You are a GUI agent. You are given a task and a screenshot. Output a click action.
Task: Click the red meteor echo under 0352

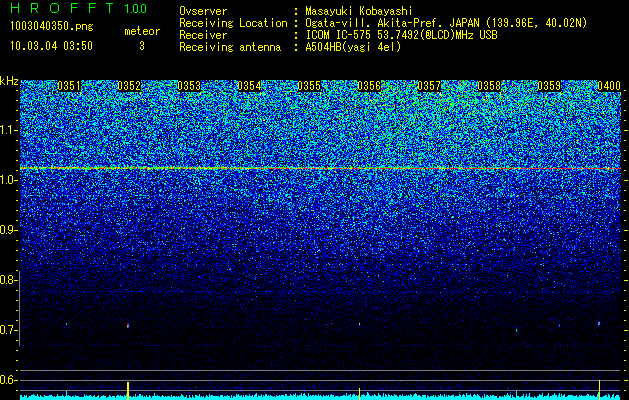128,326
